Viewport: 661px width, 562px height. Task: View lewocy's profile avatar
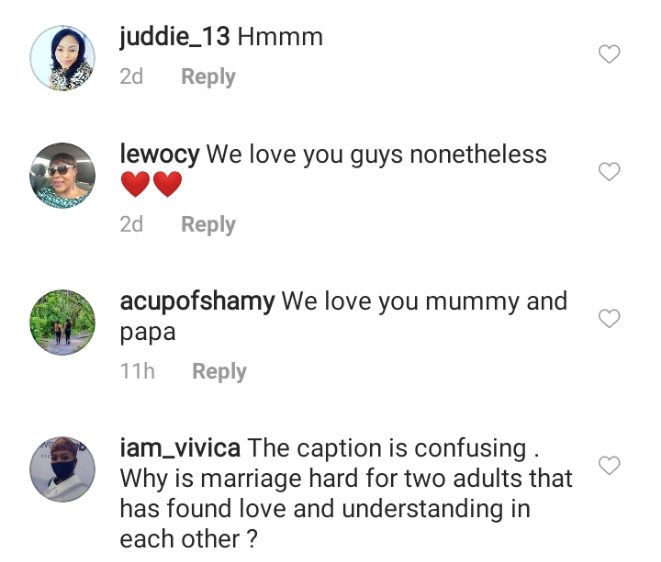[63, 176]
